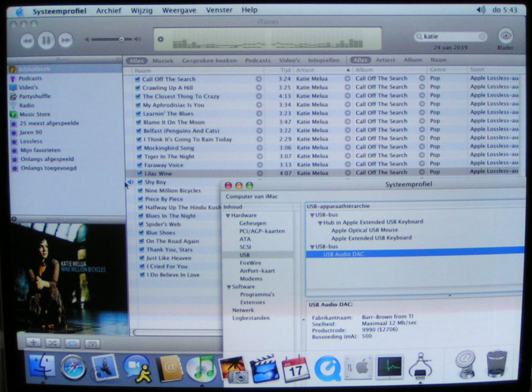Filter search by Album field
532x392 pixels.
click(413, 60)
